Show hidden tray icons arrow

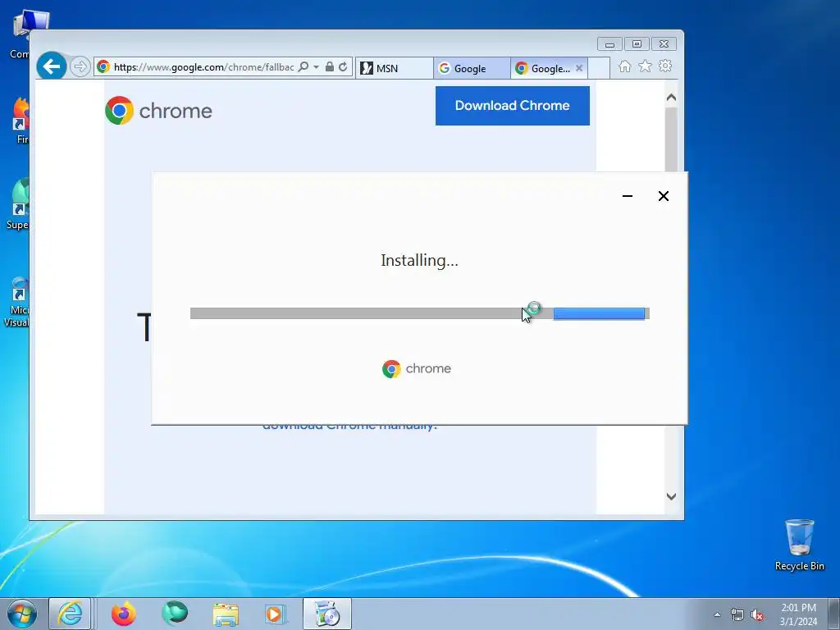coord(717,614)
